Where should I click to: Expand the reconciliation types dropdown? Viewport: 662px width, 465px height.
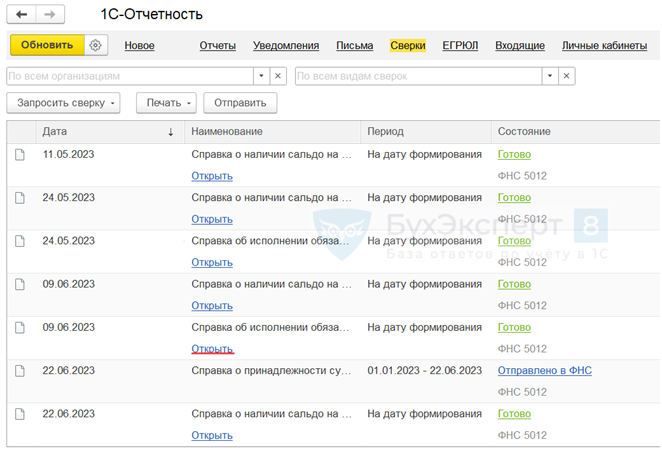550,76
